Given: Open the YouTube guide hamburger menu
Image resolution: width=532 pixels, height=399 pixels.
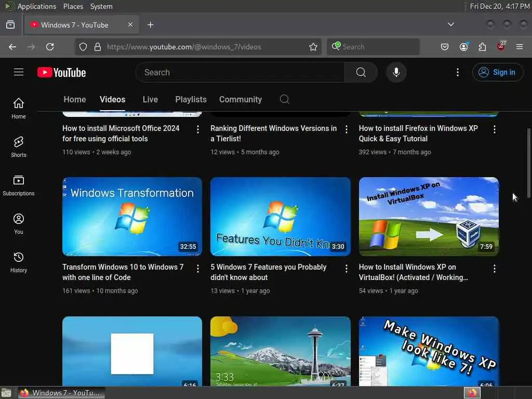Looking at the screenshot, I should click(19, 72).
